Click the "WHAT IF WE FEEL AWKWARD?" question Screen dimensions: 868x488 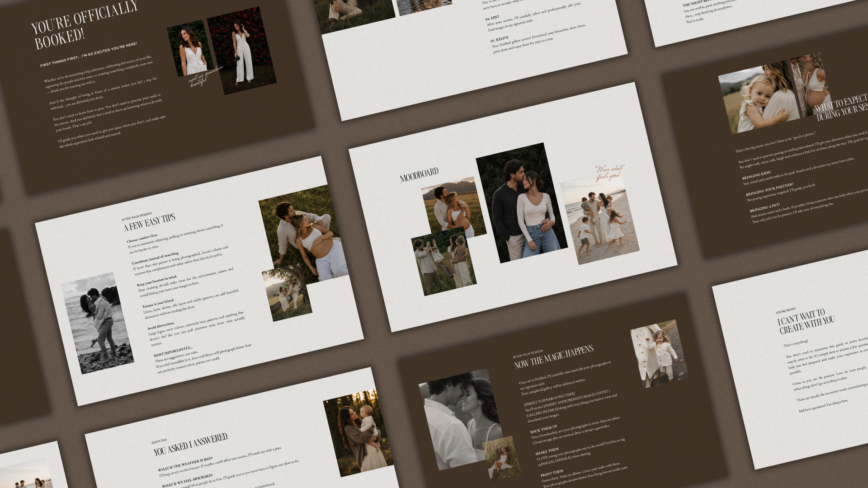click(x=187, y=481)
